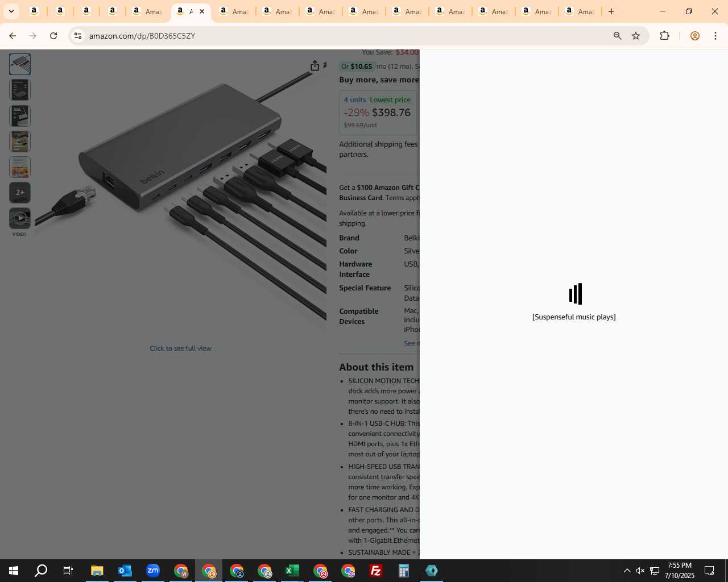Image resolution: width=728 pixels, height=582 pixels.
Task: Select the highlighted first product thumbnail
Action: click(20, 64)
